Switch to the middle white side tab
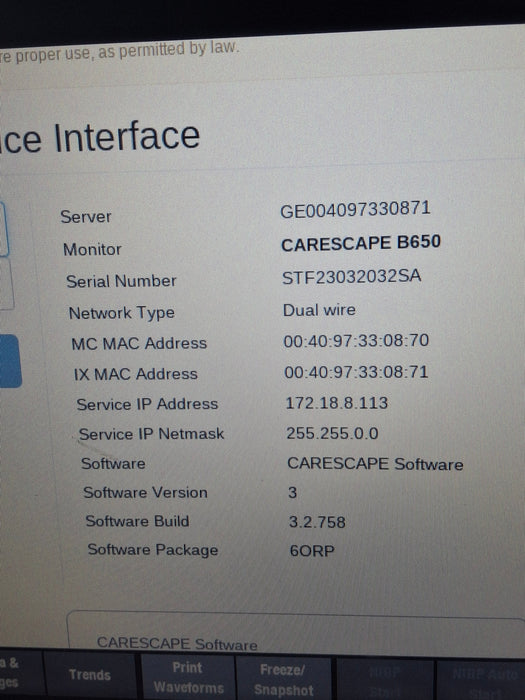The width and height of the screenshot is (525, 700). coord(6,284)
